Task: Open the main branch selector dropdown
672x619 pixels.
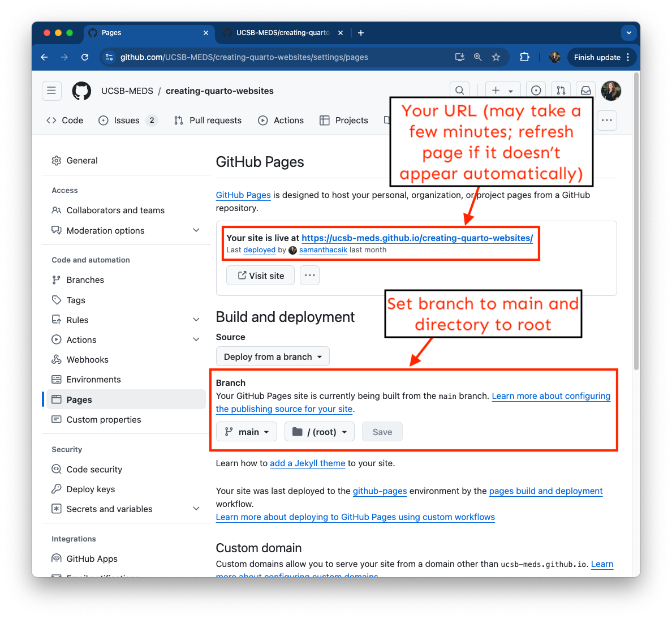Action: click(x=247, y=432)
